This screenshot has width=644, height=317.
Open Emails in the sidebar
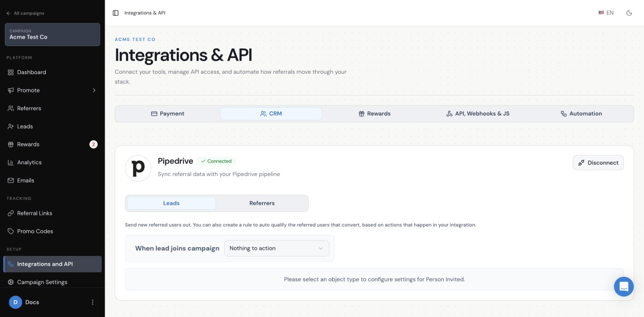coord(52,180)
